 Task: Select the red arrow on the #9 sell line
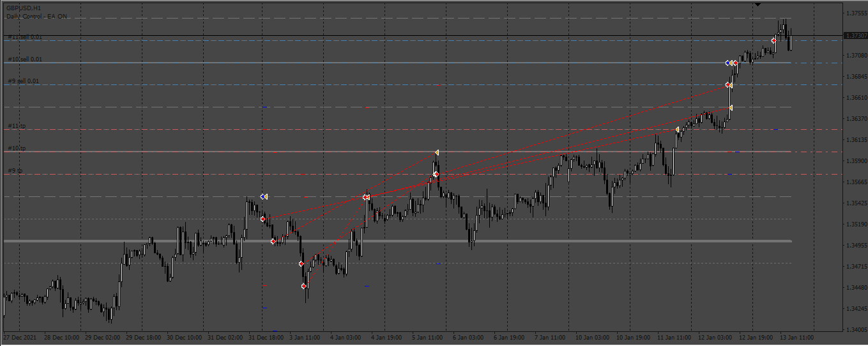[x=729, y=85]
